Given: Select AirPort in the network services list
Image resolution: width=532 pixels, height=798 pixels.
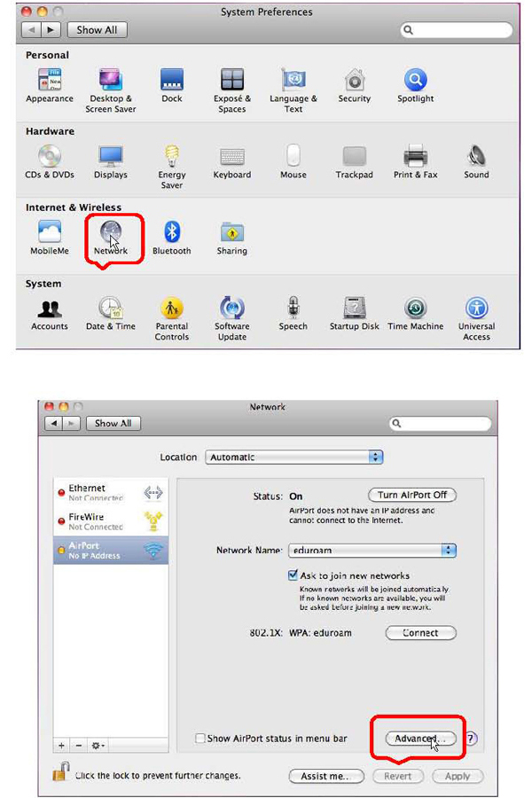Looking at the screenshot, I should [x=110, y=551].
